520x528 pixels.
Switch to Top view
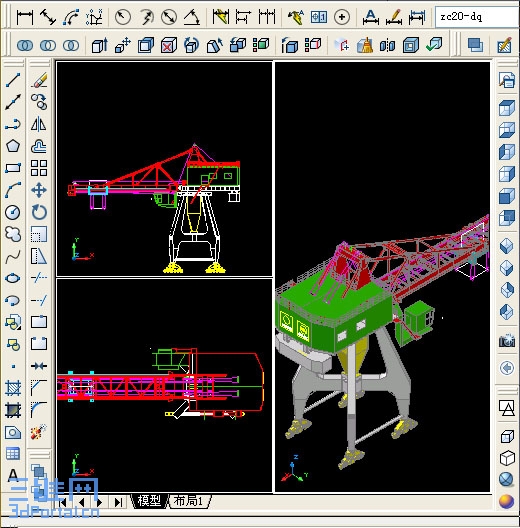tap(507, 108)
